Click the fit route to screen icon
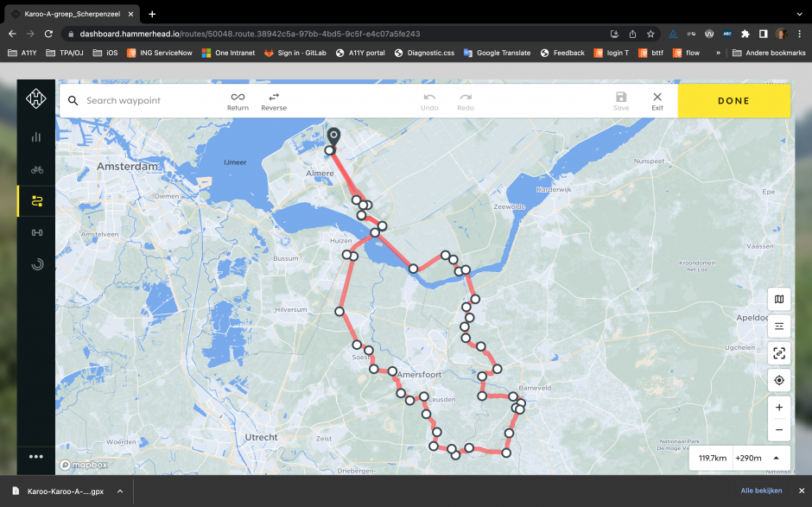This screenshot has height=507, width=812. point(779,353)
